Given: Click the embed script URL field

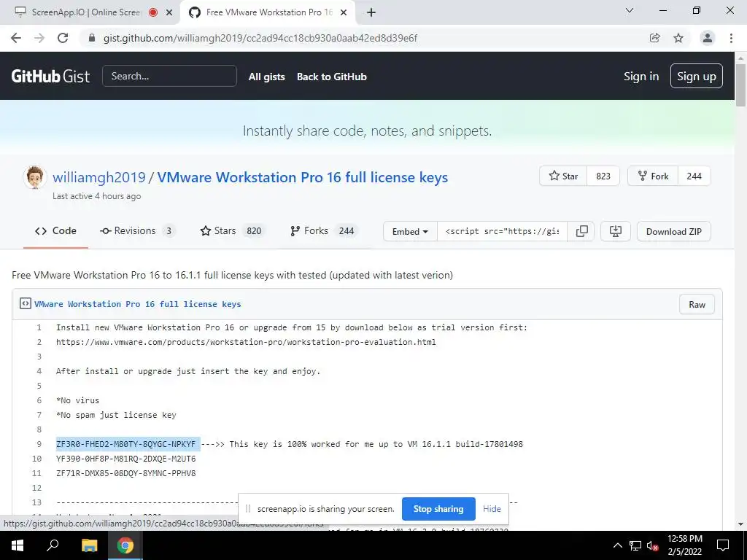Looking at the screenshot, I should click(x=502, y=231).
